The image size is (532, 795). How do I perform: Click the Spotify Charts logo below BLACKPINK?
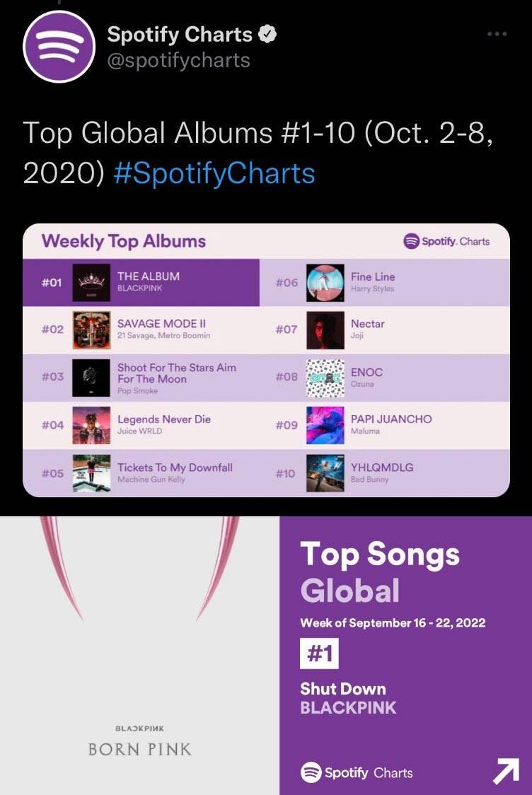click(x=357, y=772)
